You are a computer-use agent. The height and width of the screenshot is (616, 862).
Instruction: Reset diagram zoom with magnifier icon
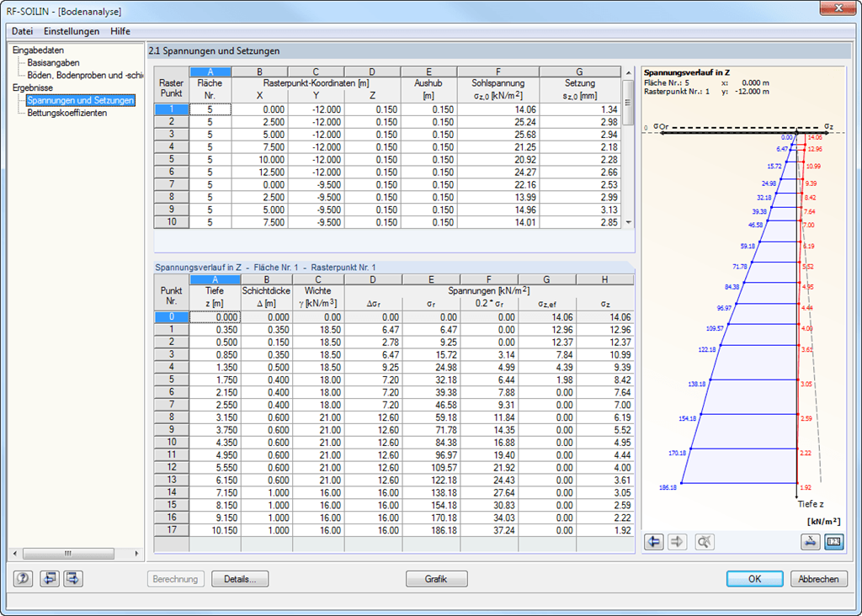[704, 542]
